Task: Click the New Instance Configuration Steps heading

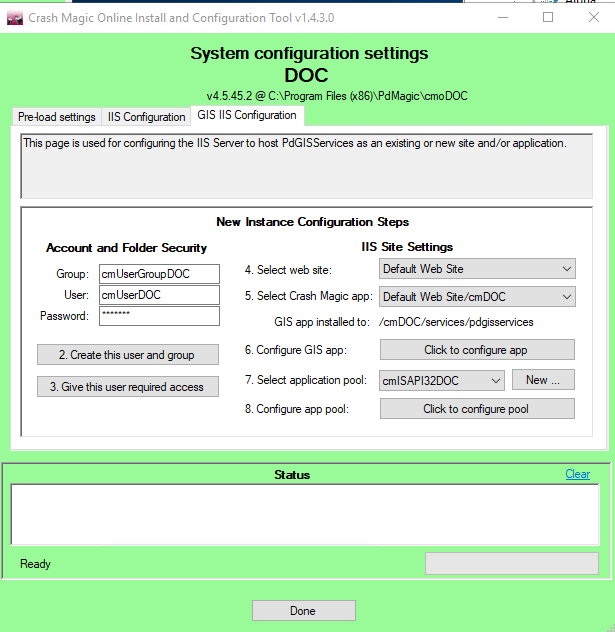Action: click(313, 222)
